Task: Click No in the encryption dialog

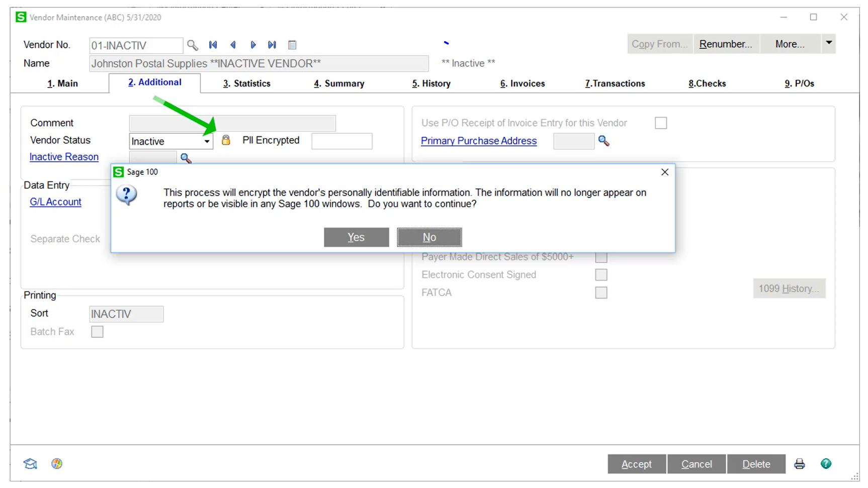Action: point(429,237)
